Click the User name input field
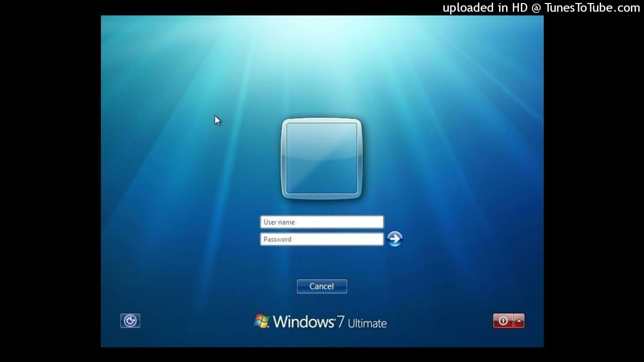 pos(322,222)
